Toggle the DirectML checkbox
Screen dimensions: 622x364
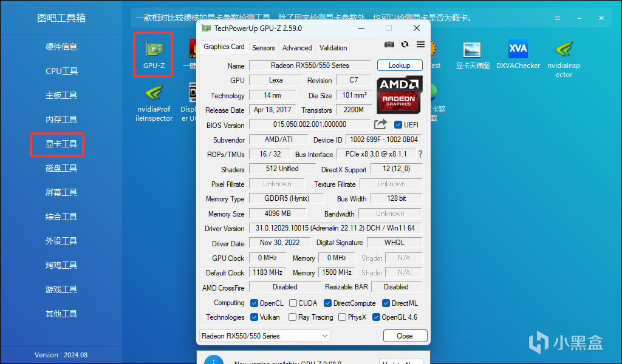pyautogui.click(x=386, y=303)
